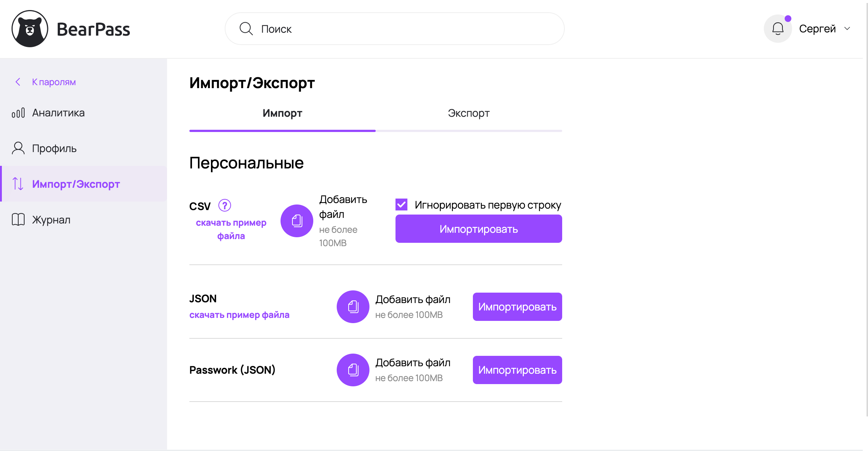The image size is (868, 454).
Task: Click the BearPass bear logo
Action: [x=30, y=29]
